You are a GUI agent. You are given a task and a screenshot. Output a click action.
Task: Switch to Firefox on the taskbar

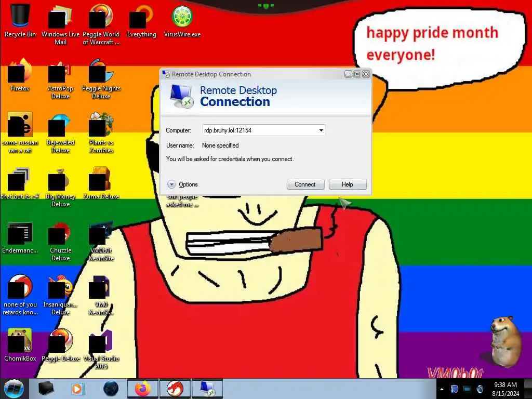[x=142, y=389]
